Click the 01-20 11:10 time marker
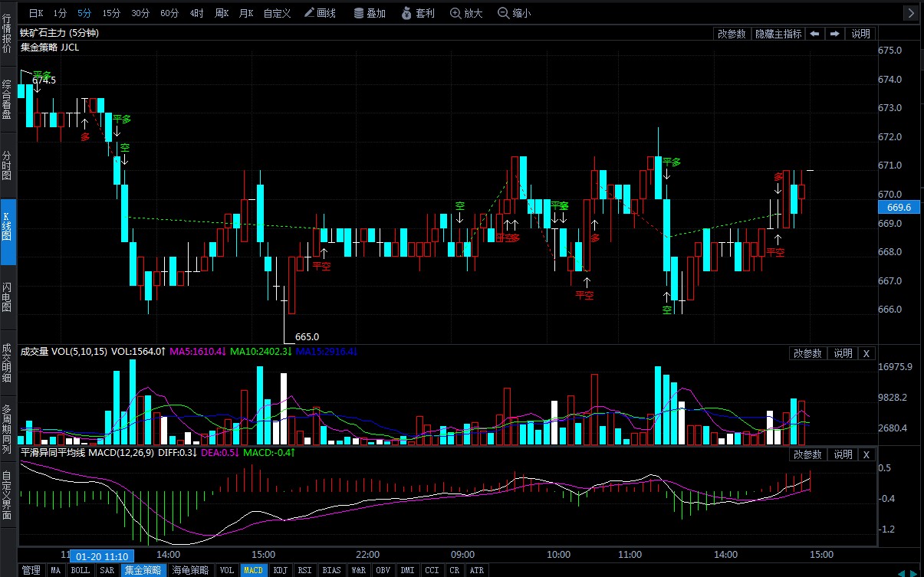 [x=103, y=556]
